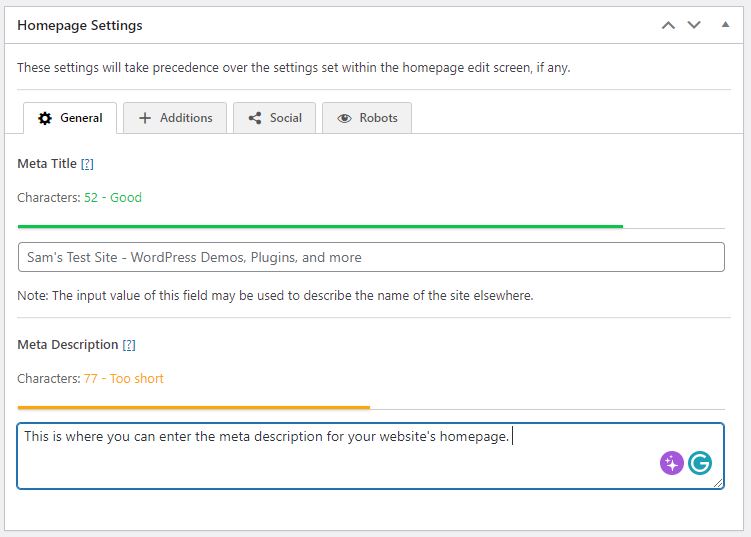The height and width of the screenshot is (537, 751).
Task: Click the Meta Description field label
Action: point(68,345)
